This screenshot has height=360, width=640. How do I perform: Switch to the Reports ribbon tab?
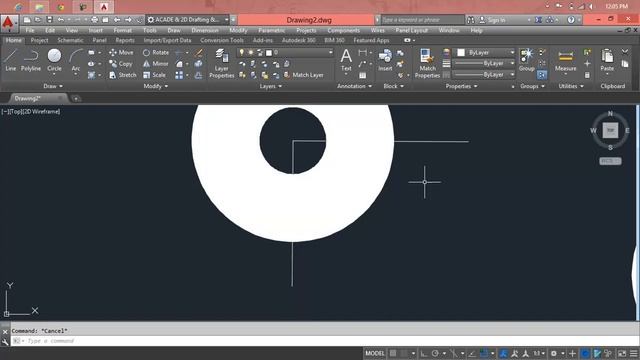click(x=125, y=40)
